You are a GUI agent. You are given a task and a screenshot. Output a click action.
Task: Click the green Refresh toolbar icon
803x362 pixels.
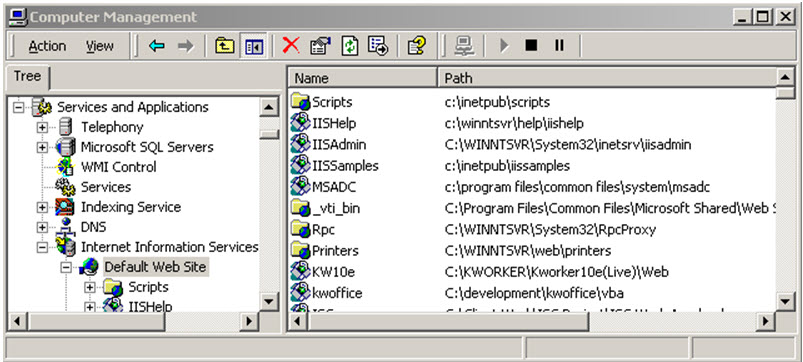(x=350, y=46)
